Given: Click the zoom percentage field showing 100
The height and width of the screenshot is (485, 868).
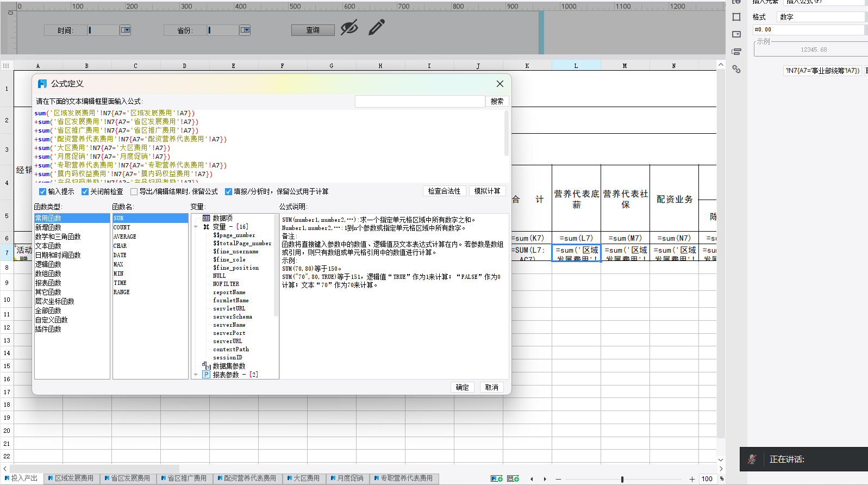Looking at the screenshot, I should [x=707, y=479].
